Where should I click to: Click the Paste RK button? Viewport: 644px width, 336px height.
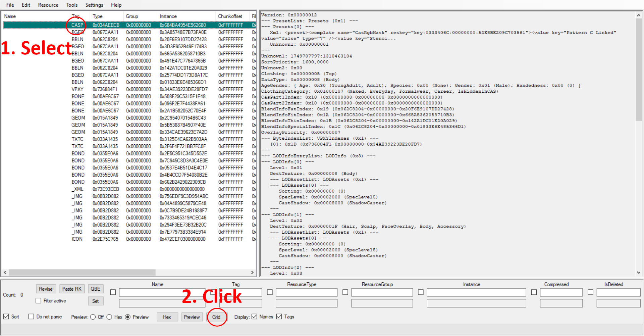click(72, 289)
